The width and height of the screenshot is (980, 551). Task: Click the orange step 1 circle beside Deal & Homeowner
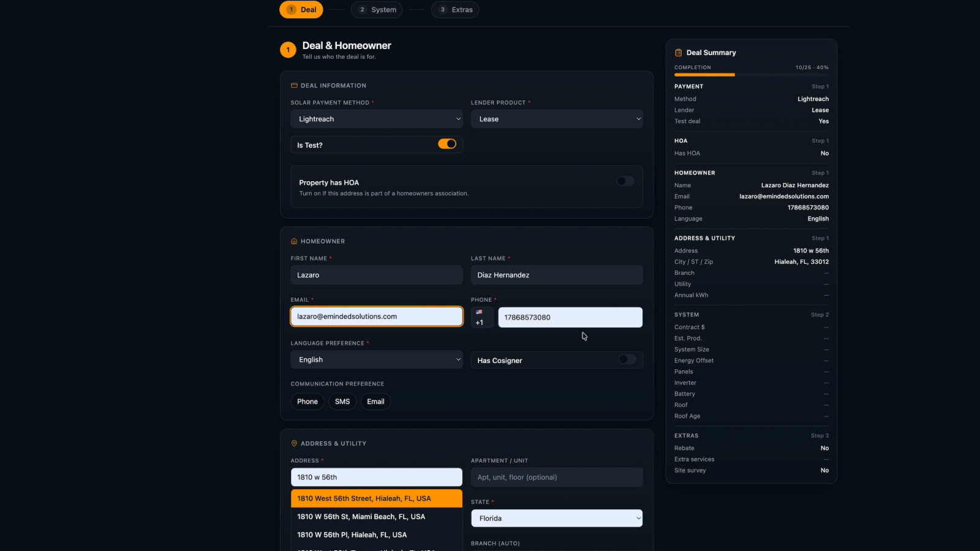coord(288,50)
